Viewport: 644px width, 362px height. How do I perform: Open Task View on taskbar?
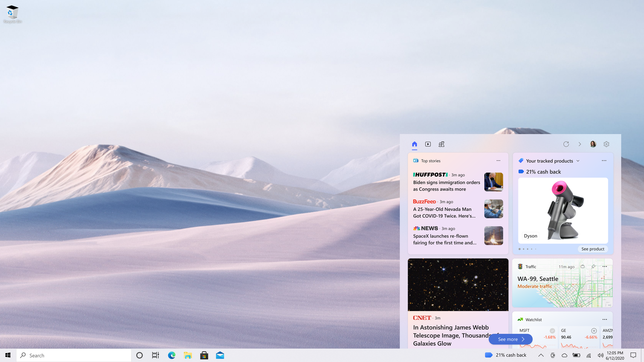pos(155,355)
